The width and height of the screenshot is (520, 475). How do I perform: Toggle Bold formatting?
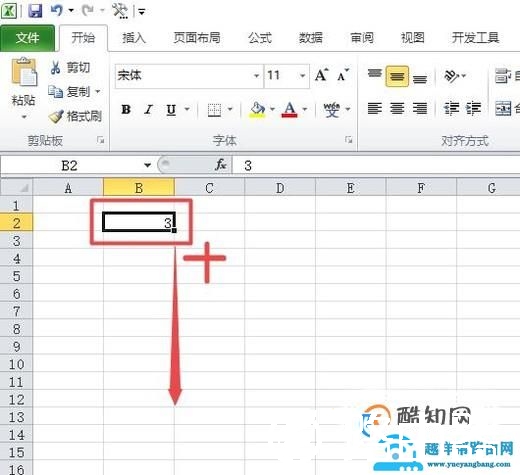pos(126,109)
